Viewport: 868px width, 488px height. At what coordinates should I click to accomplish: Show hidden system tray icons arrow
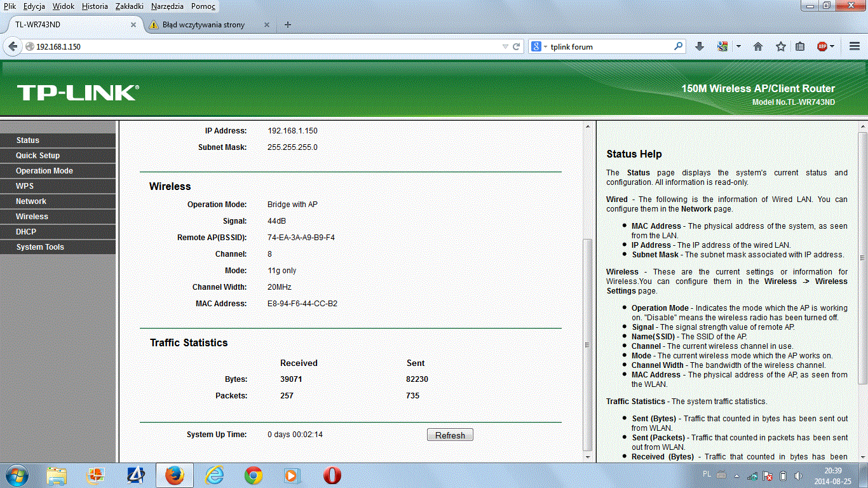coord(736,475)
